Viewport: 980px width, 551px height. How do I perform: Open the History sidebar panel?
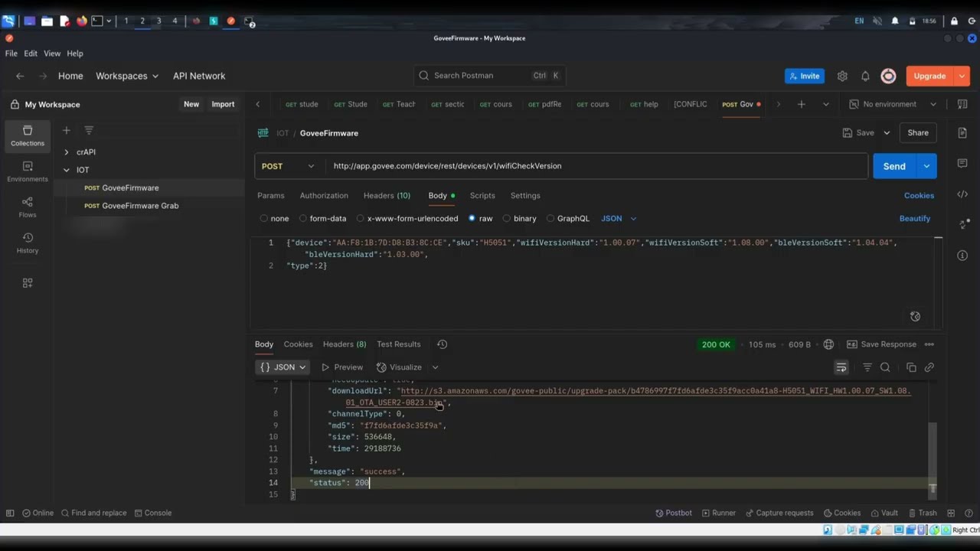(x=28, y=243)
